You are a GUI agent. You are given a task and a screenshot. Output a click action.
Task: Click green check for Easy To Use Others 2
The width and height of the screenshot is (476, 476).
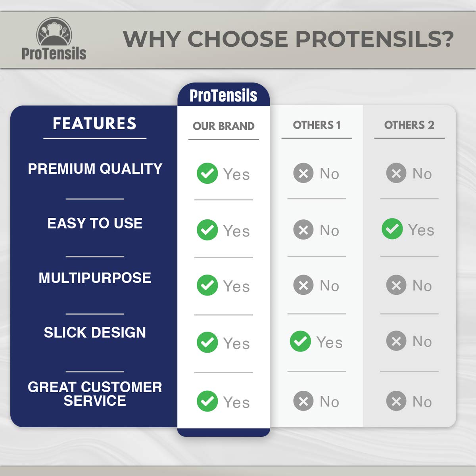392,229
